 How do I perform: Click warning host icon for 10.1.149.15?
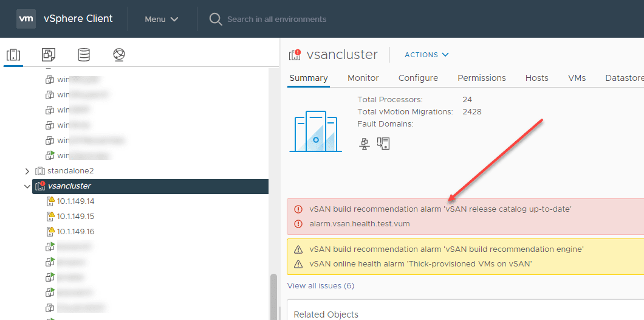click(50, 217)
